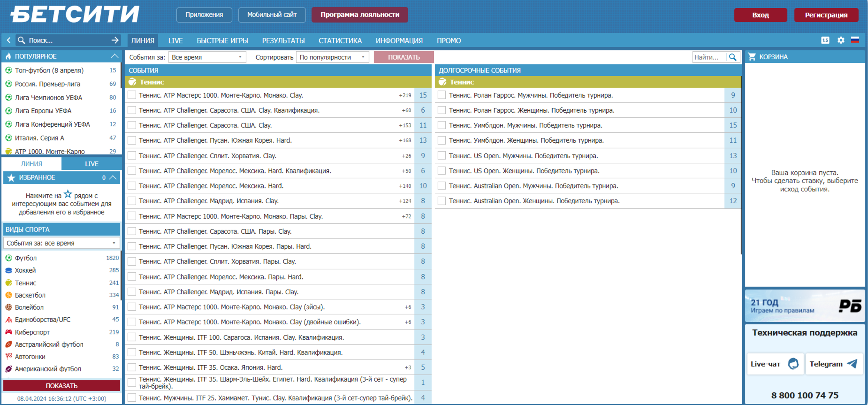
Task: Click the Live-чат speech bubble icon
Action: (793, 364)
